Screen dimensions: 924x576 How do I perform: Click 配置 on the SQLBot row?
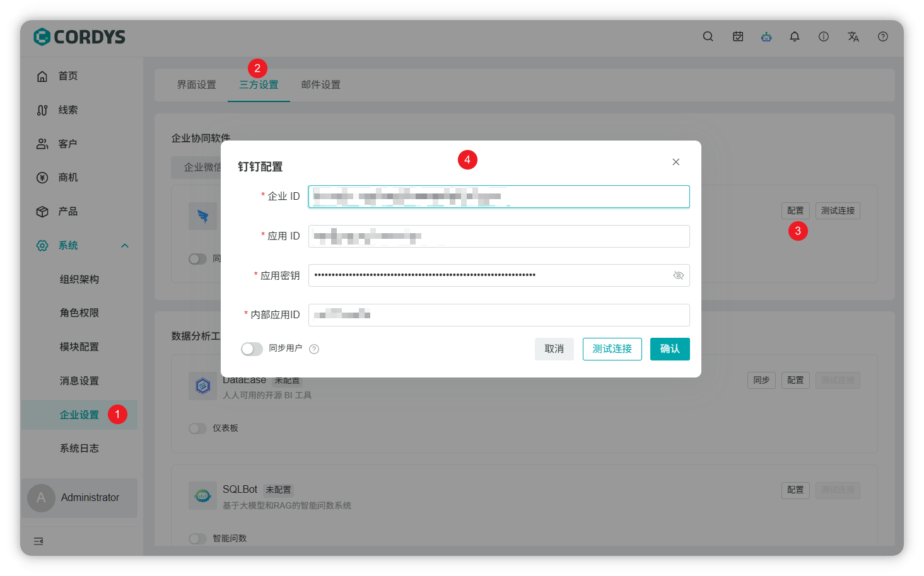click(x=795, y=490)
